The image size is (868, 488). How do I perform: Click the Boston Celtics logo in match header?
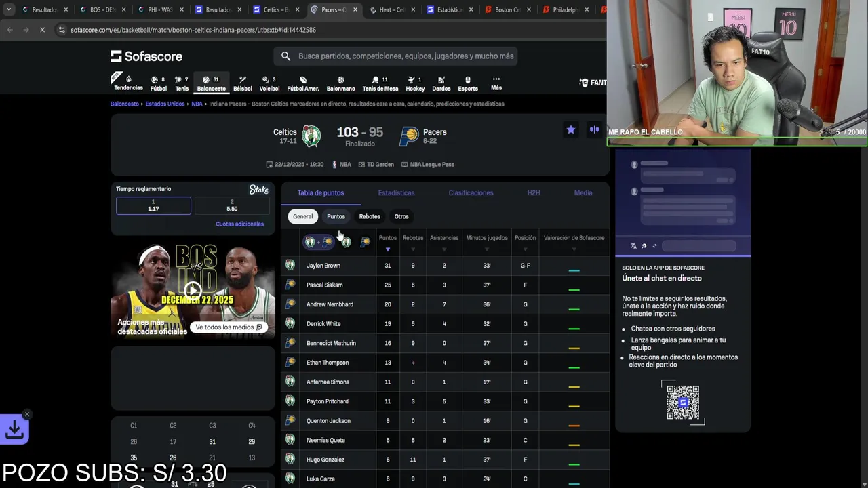click(311, 136)
